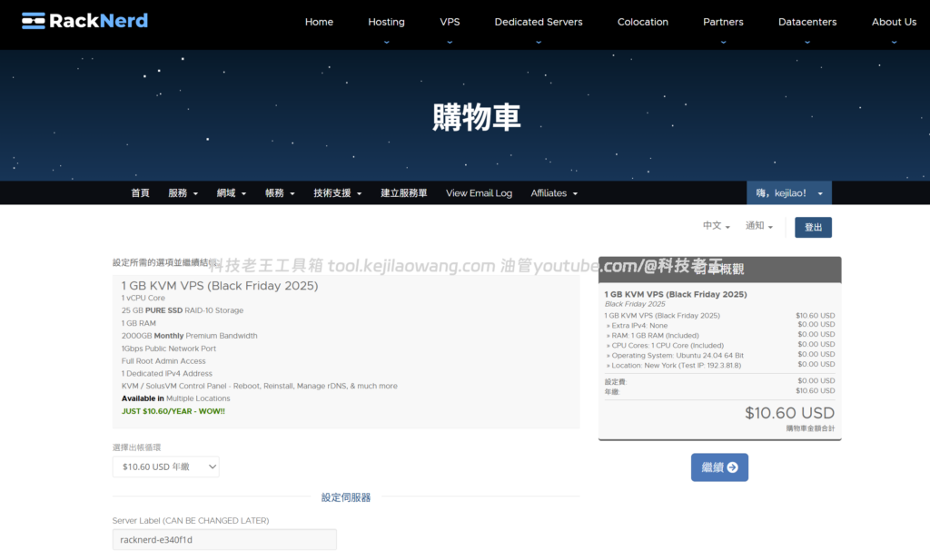Go to 首頁 in client bar
The height and width of the screenshot is (560, 930).
tap(140, 193)
